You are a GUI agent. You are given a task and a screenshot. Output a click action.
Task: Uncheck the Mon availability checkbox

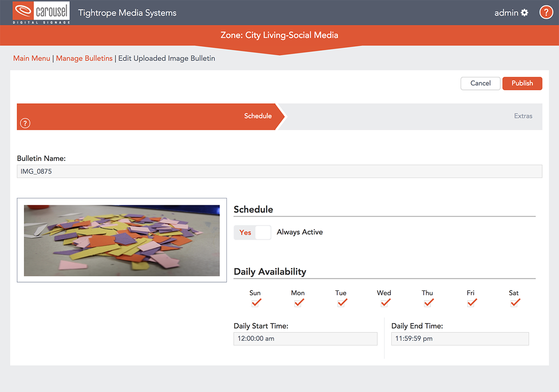point(298,303)
